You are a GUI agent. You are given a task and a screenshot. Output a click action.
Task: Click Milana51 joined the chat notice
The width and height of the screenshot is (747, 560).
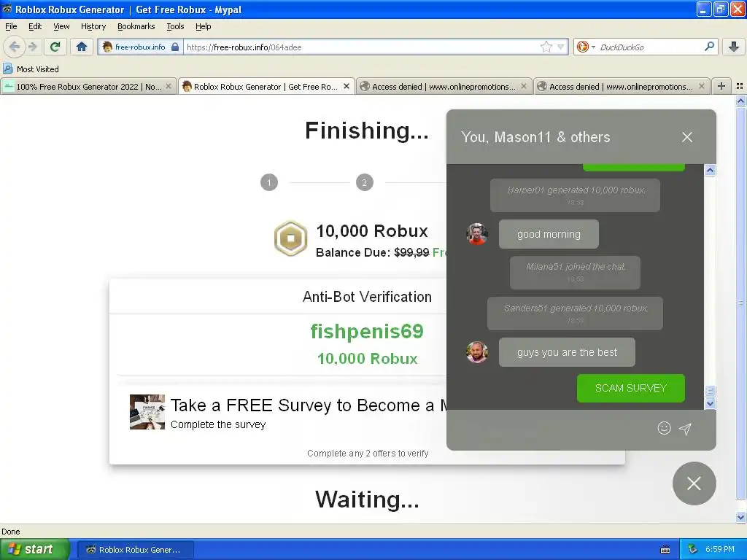point(575,273)
